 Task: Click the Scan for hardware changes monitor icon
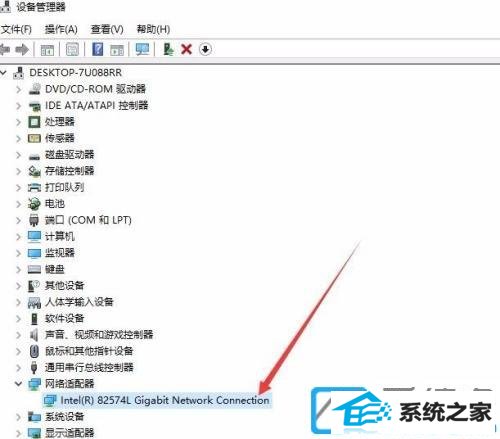coord(142,50)
